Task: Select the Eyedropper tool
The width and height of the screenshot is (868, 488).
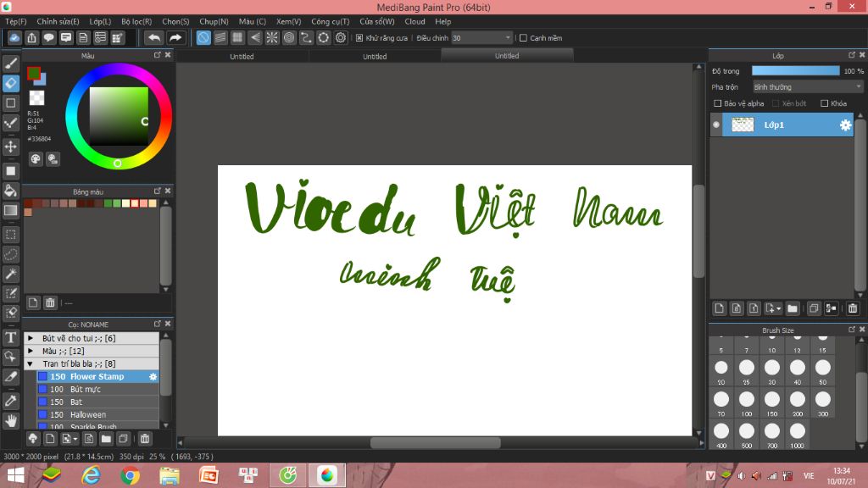Action: [x=10, y=401]
